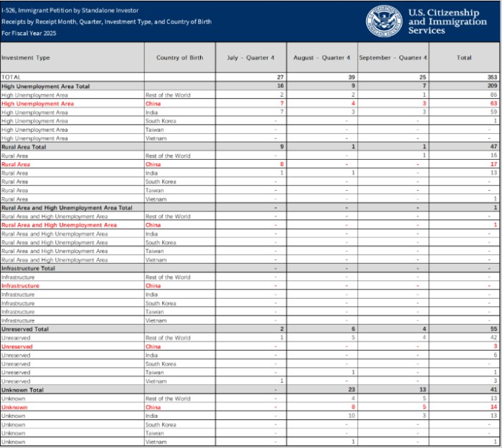This screenshot has height=448, width=502.
Task: Select the grand total cell showing 353
Action: (x=492, y=77)
